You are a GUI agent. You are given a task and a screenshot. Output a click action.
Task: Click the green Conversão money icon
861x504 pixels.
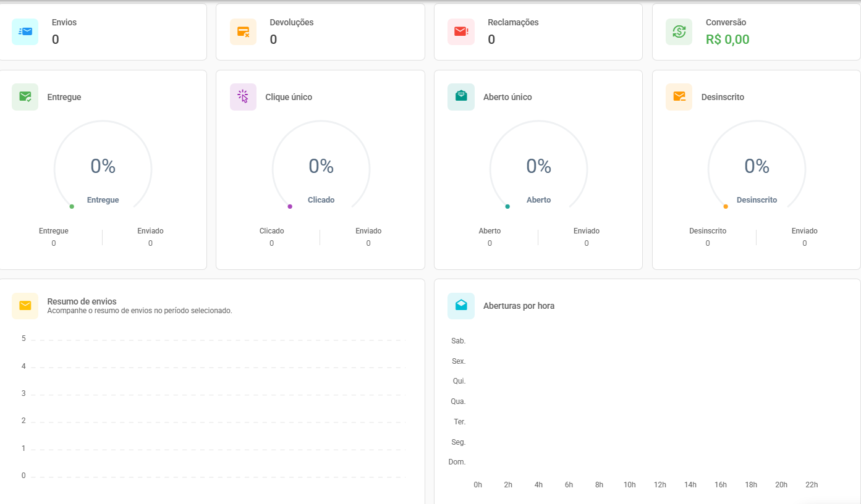pos(679,31)
